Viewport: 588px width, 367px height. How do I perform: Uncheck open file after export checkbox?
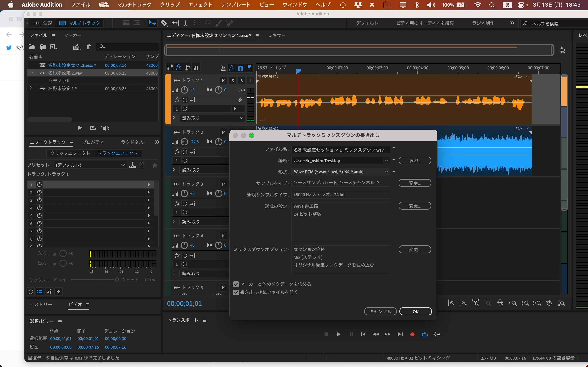(236, 292)
